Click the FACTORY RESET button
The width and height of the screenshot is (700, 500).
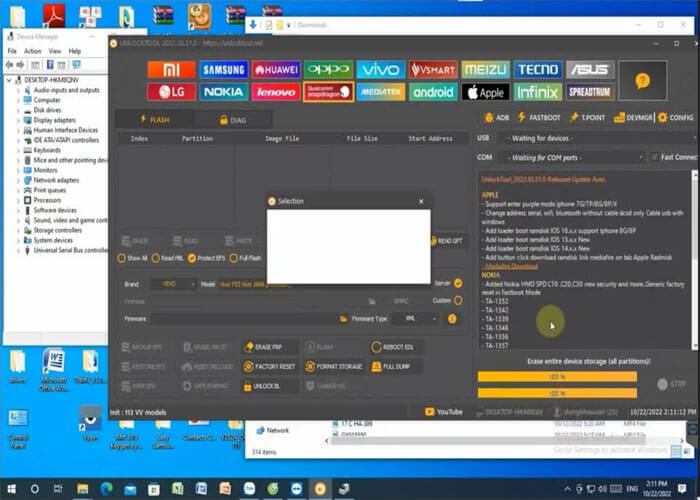(270, 367)
